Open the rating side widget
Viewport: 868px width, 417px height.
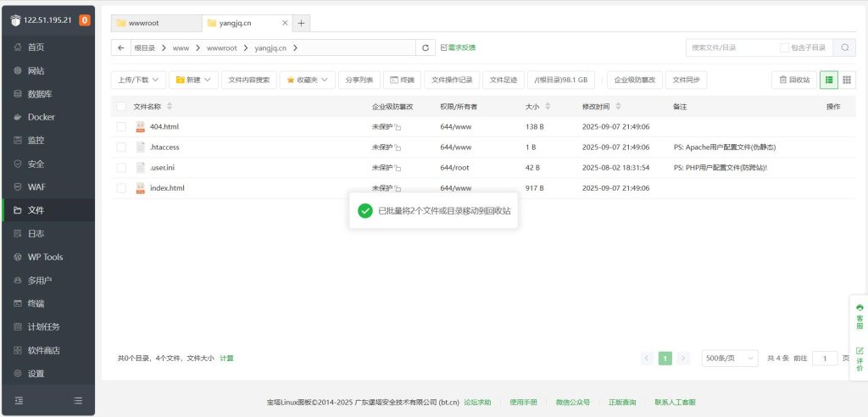(860, 359)
